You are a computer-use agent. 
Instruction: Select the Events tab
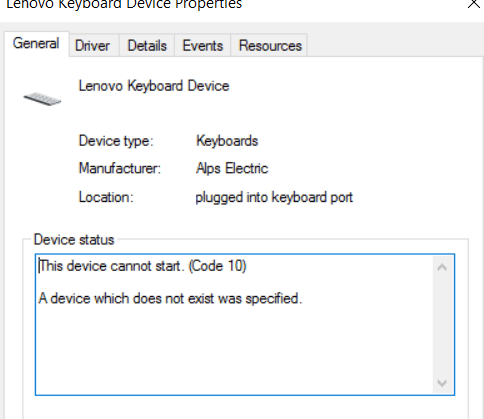[203, 46]
